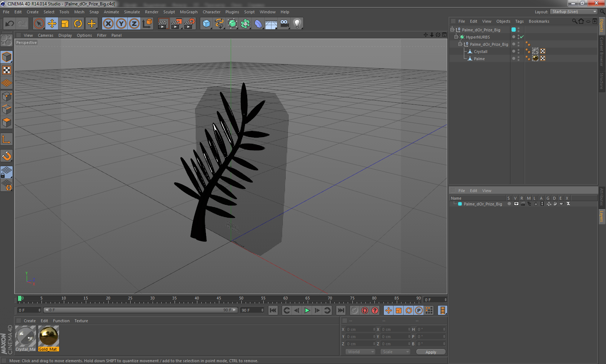This screenshot has height=364, width=606.
Task: Add a Cube primitive object
Action: click(206, 24)
